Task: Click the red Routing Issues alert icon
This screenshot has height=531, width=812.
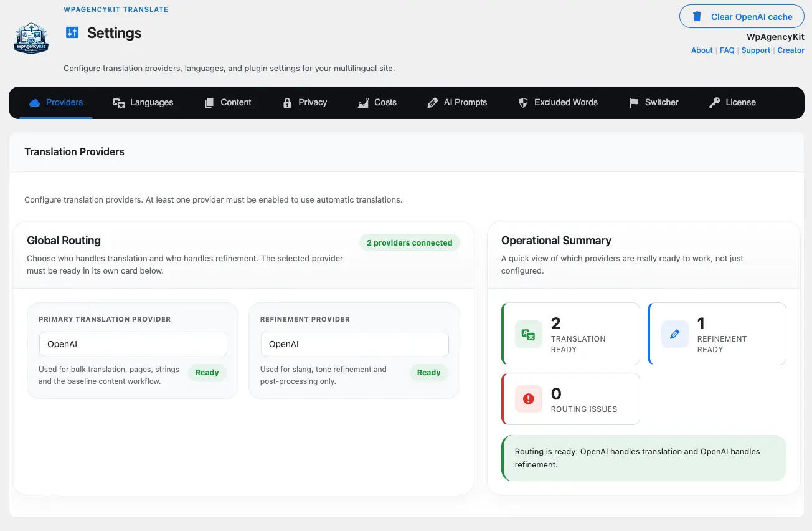Action: 529,399
